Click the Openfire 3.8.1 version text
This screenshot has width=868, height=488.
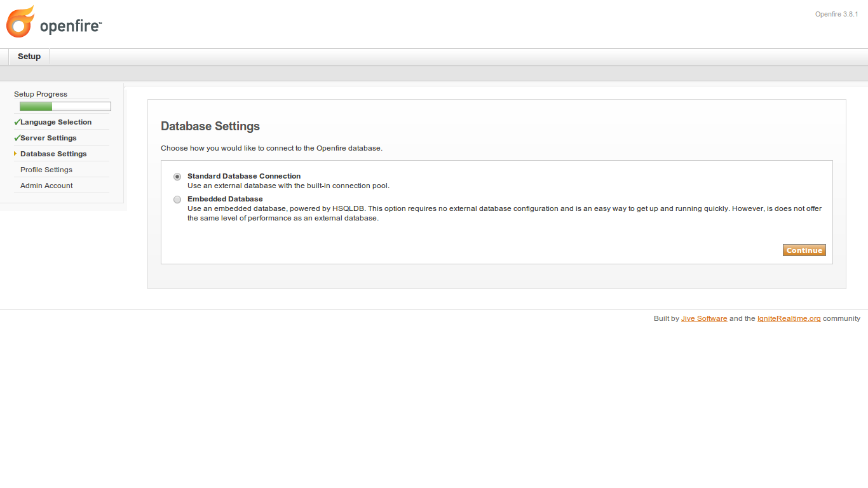click(837, 14)
